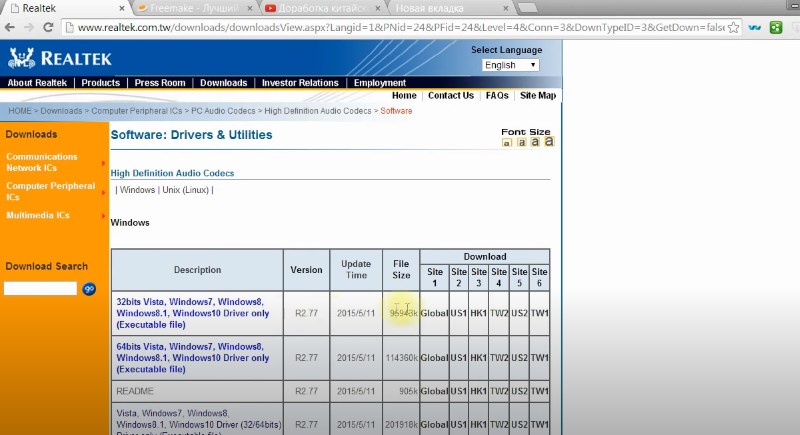Click the US1 link for 64bits driver
This screenshot has width=800, height=435.
click(459, 357)
